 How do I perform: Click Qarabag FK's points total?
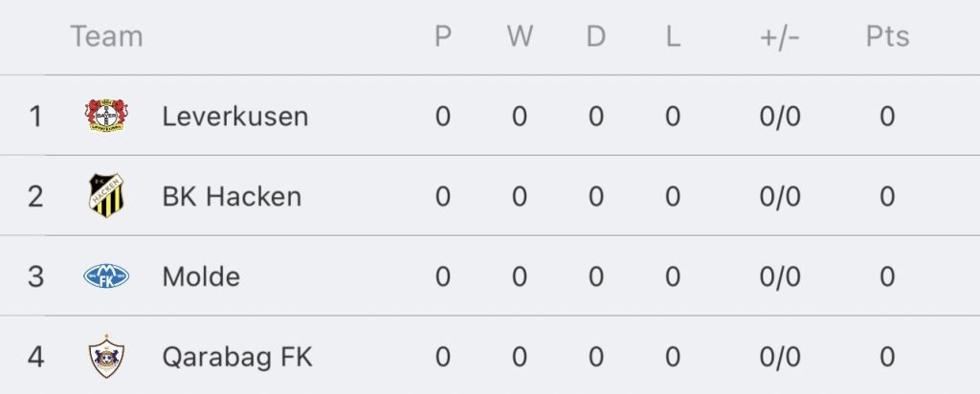[887, 358]
